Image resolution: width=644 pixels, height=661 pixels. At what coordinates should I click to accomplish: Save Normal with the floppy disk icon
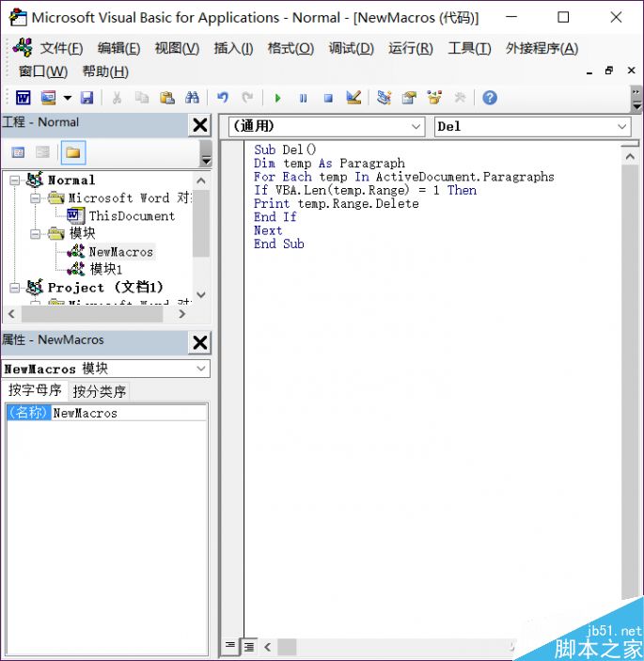(x=86, y=98)
